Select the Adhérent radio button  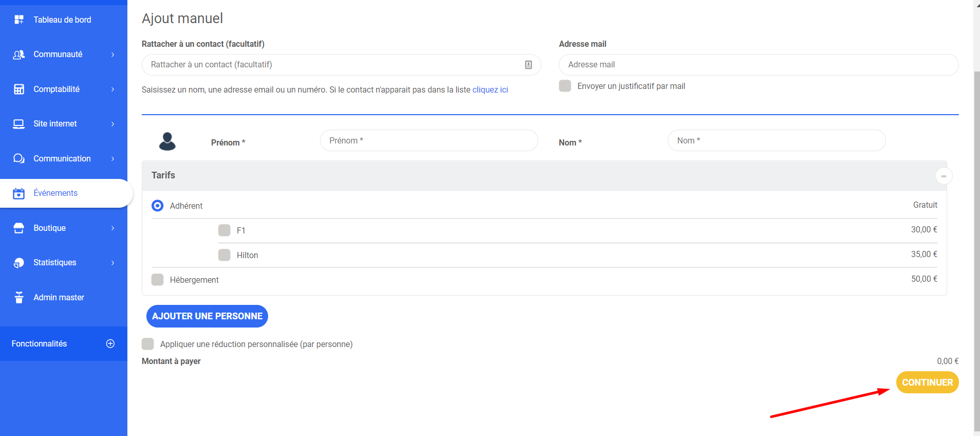tap(158, 206)
